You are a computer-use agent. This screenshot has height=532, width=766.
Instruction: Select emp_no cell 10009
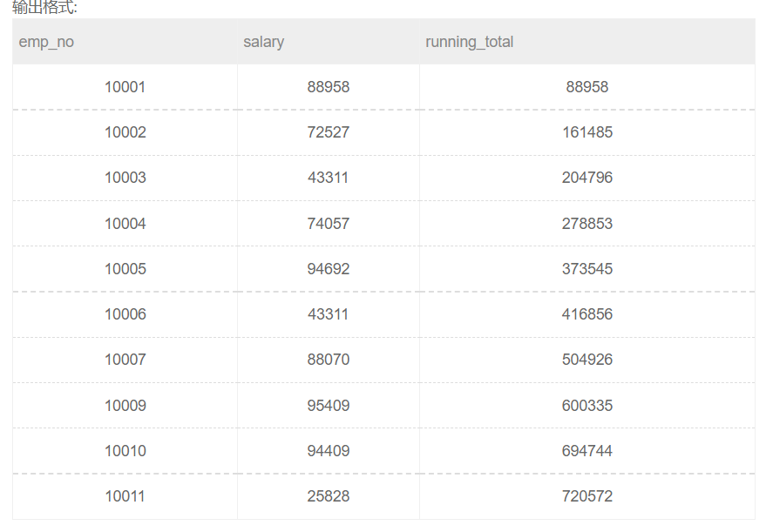point(125,406)
